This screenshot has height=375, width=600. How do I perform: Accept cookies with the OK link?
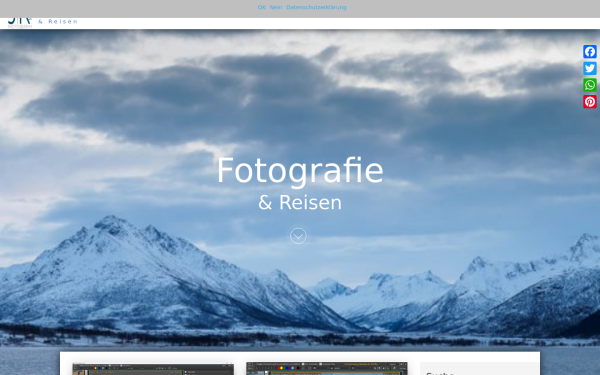tap(262, 7)
